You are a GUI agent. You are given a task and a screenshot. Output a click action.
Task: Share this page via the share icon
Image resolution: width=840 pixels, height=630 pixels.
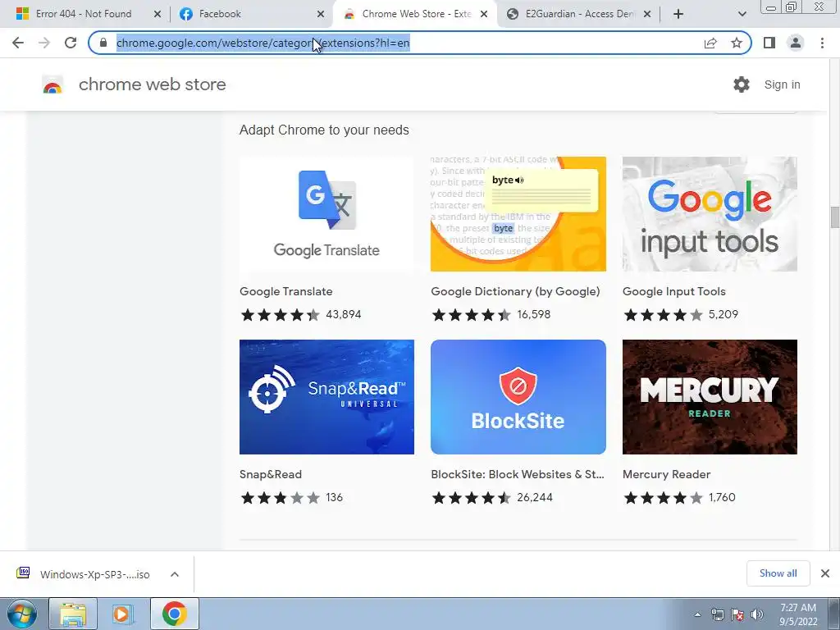click(710, 43)
